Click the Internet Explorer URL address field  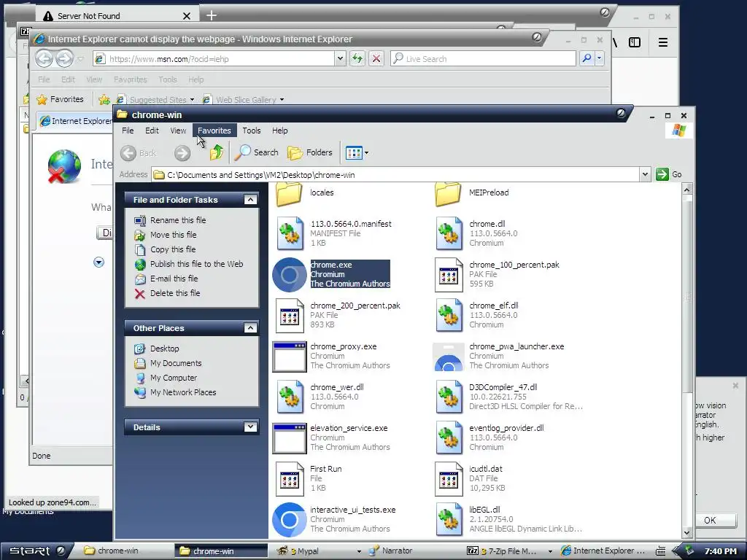[x=214, y=59]
